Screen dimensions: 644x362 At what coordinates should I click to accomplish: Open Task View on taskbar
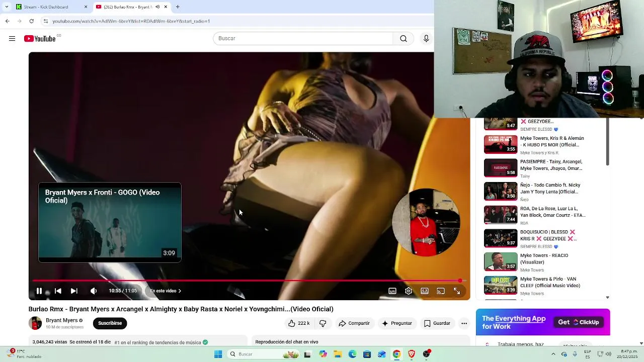307,354
